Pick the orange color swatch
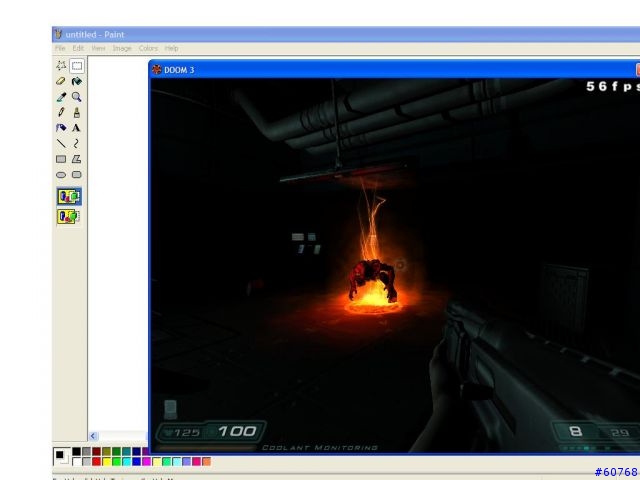This screenshot has height=480, width=640. pos(207,462)
